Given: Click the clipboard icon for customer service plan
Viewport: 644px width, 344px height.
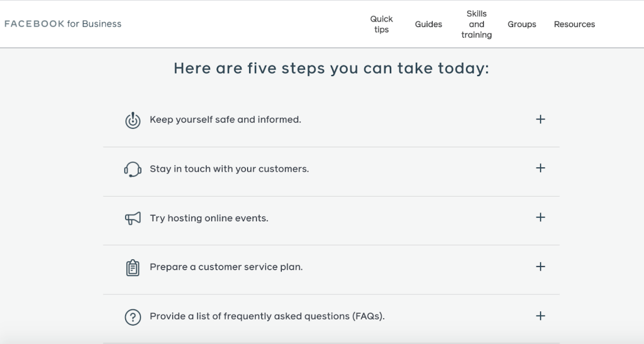Looking at the screenshot, I should click(132, 267).
